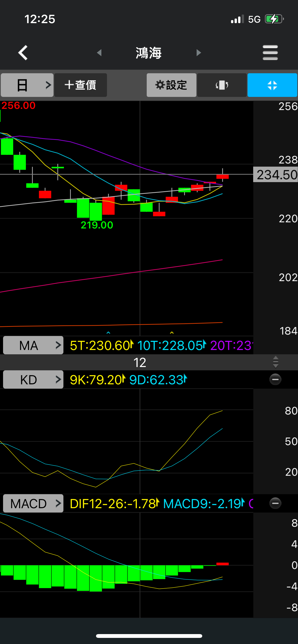
Task: Tap the 12:25 clock in status bar
Action: pos(40,19)
